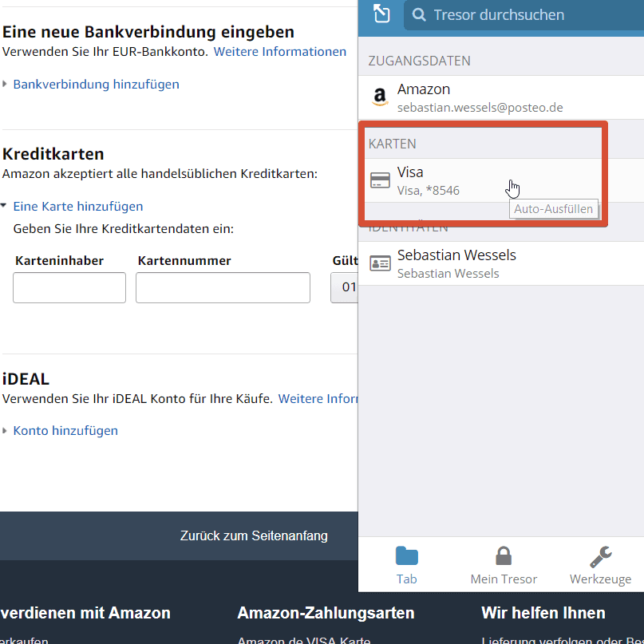Viewport: 644px width, 644px height.
Task: Click the Wir helfen Ihnen footer heading
Action: [x=543, y=613]
